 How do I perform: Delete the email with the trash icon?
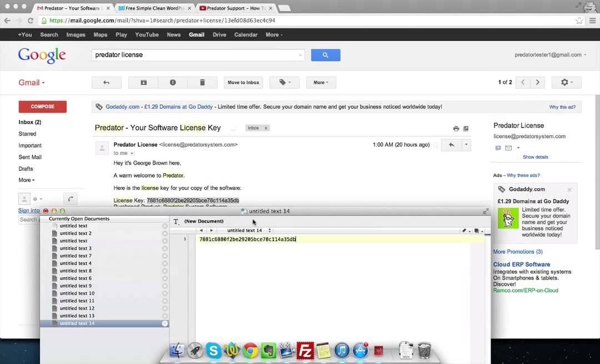pyautogui.click(x=202, y=83)
